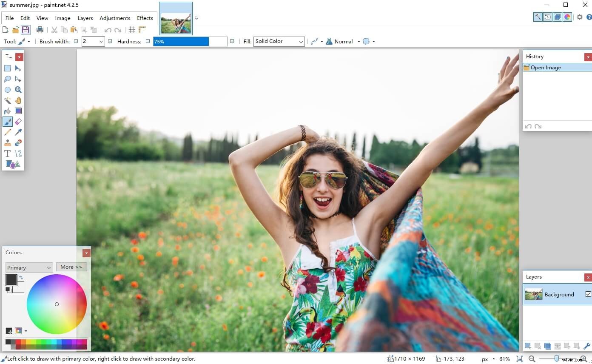Expand the Brush width dropdown
Viewport: 592px width, 364px height.
101,41
